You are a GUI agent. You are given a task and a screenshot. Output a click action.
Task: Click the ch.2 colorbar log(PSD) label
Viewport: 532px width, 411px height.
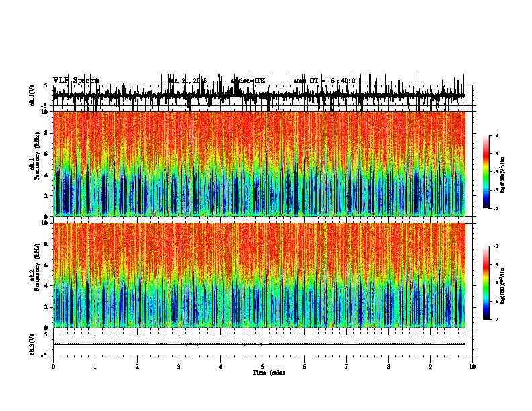(x=503, y=285)
